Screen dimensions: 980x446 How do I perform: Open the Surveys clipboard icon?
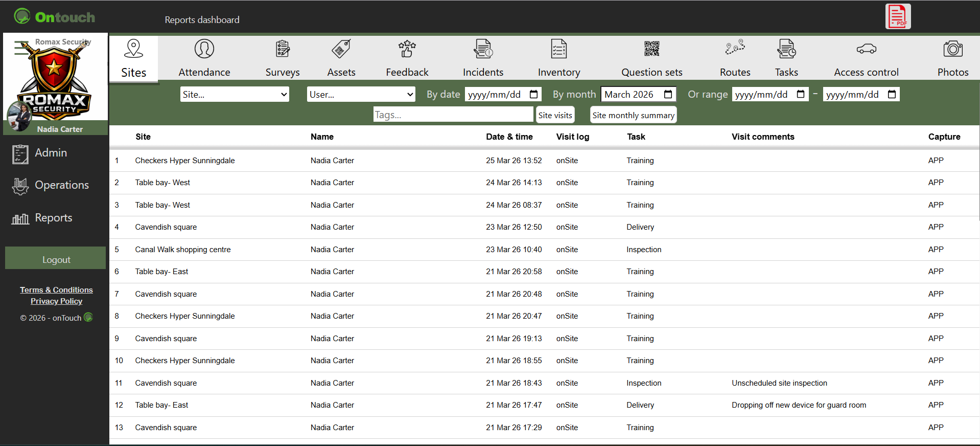pyautogui.click(x=283, y=49)
